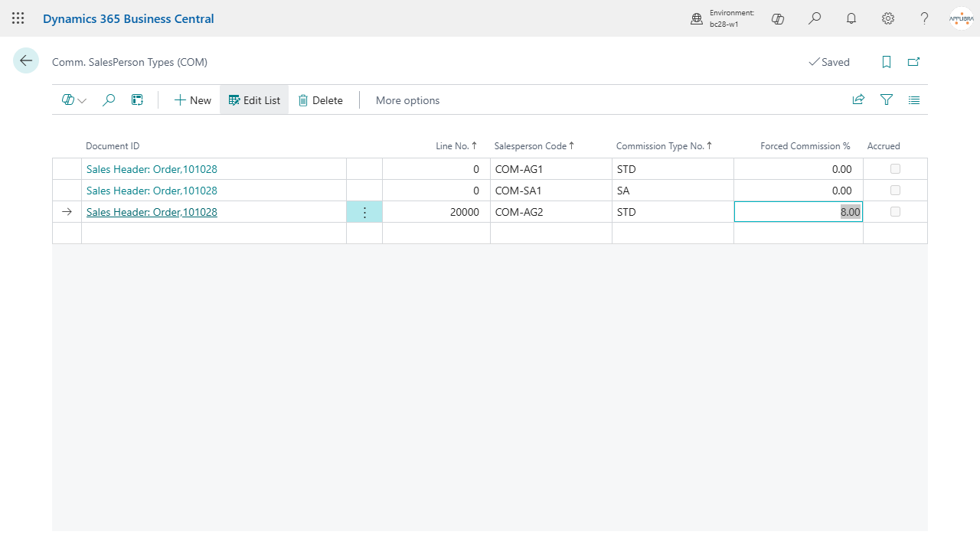Viewport: 980px width, 551px height.
Task: Open Document ID link in COM-AG1 row
Action: (x=152, y=169)
